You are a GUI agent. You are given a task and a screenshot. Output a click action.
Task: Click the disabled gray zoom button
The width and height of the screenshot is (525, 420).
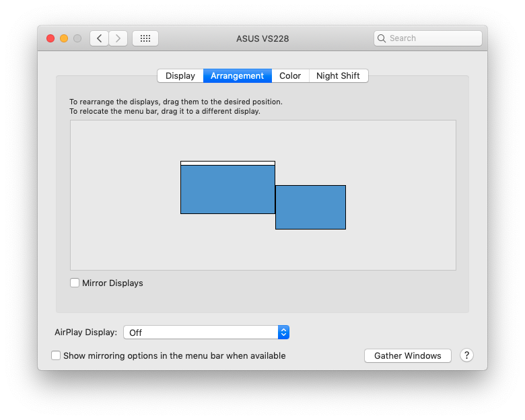(x=77, y=38)
